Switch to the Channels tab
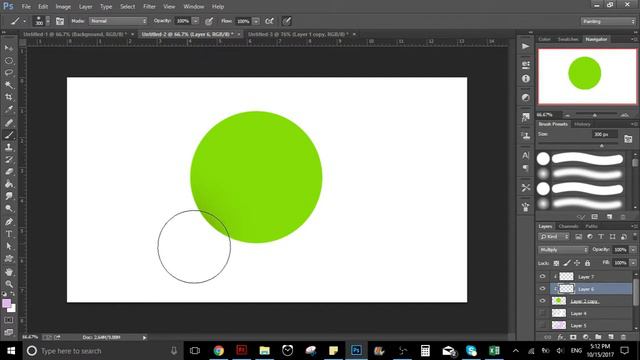 coord(568,226)
